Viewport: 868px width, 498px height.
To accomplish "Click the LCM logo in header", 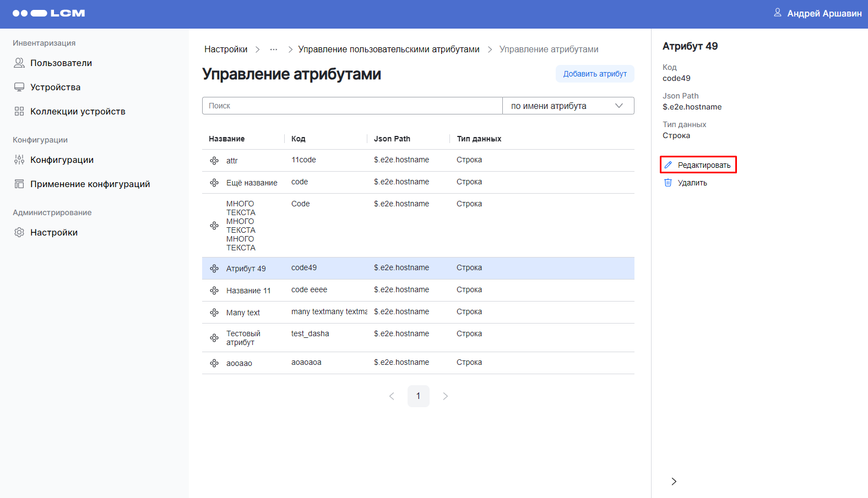I will (x=48, y=13).
